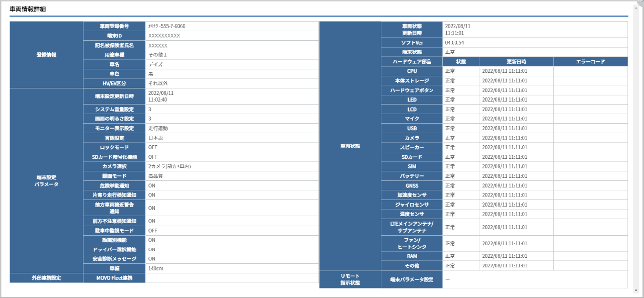Click the 状態 value in the GNSS row
The image size is (644, 298).
(450, 186)
